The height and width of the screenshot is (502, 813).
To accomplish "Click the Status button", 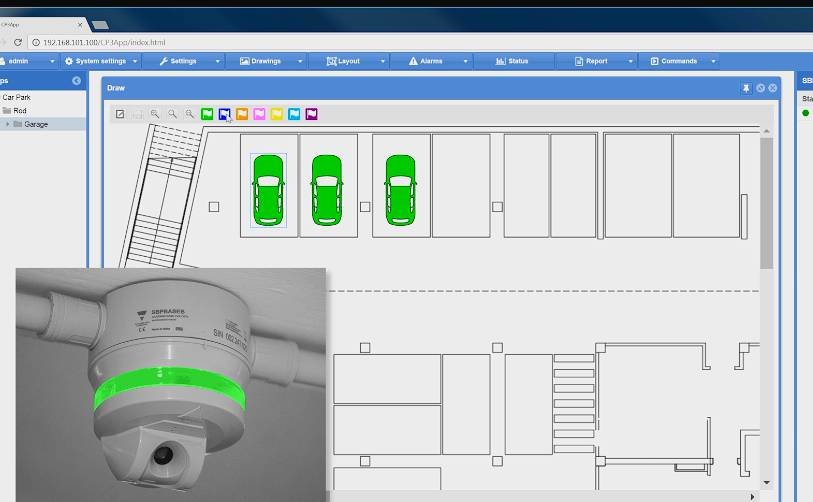I will (512, 61).
